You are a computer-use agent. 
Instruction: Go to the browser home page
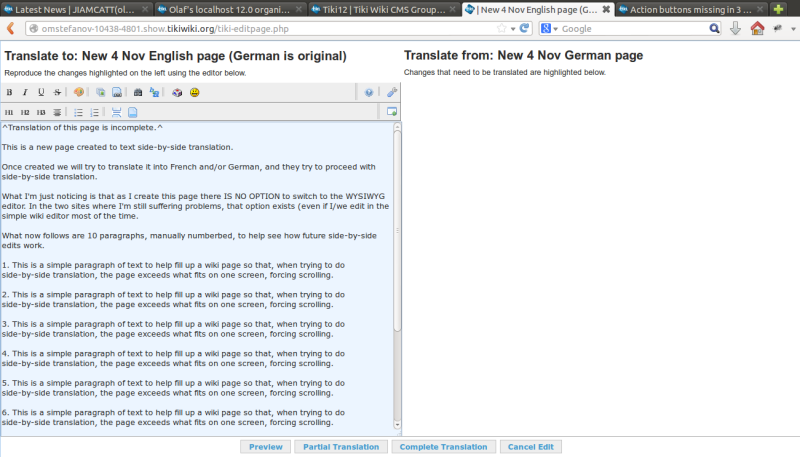click(x=758, y=29)
